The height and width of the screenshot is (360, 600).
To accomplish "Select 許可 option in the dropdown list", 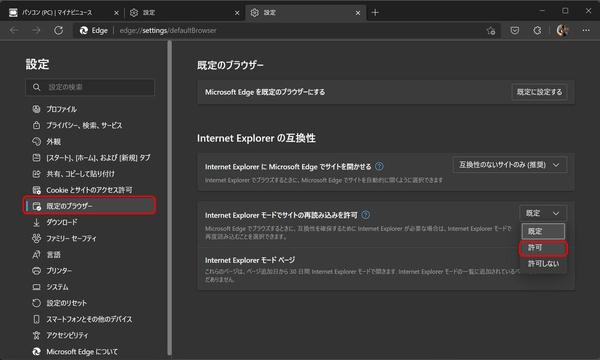I will pyautogui.click(x=543, y=248).
